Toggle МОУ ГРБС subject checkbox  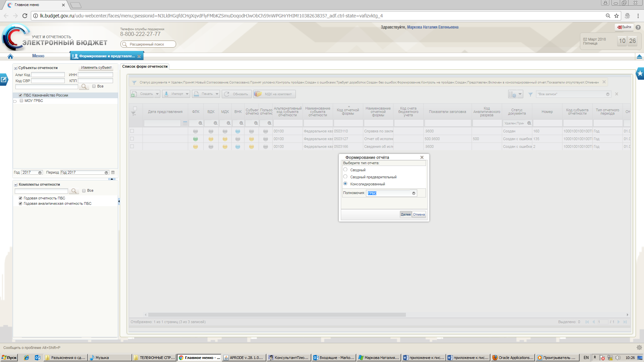(x=21, y=101)
